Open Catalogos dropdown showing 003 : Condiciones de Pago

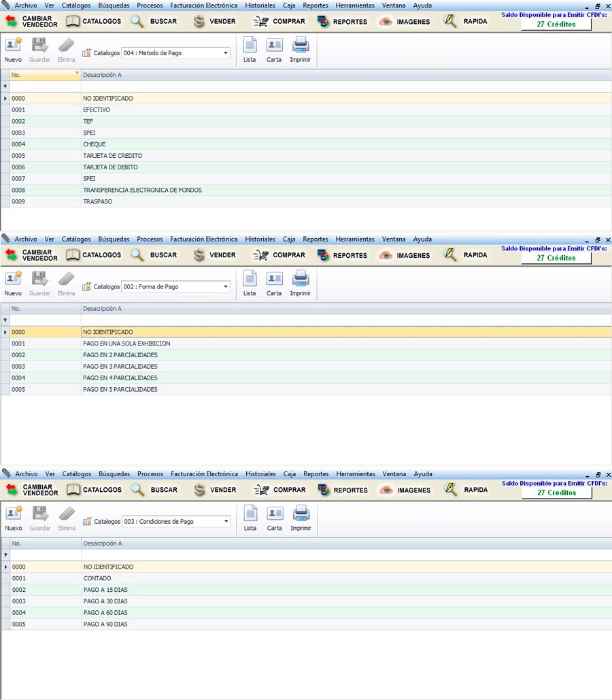point(176,521)
